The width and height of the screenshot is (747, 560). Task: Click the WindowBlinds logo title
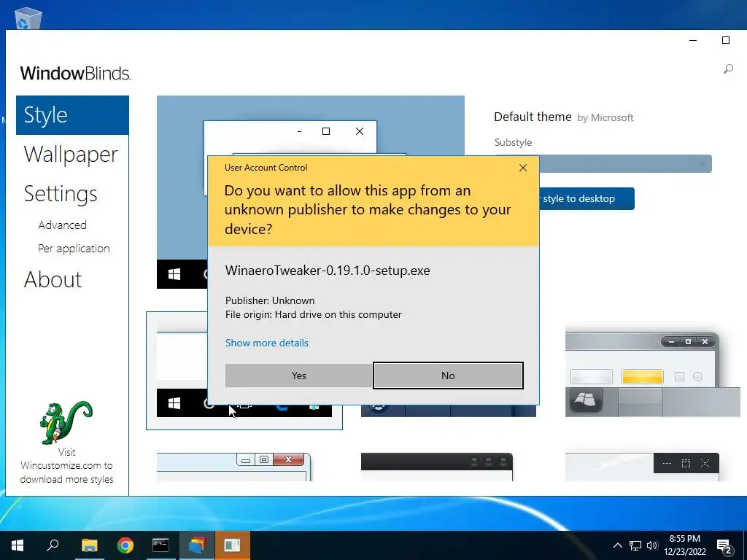click(76, 74)
